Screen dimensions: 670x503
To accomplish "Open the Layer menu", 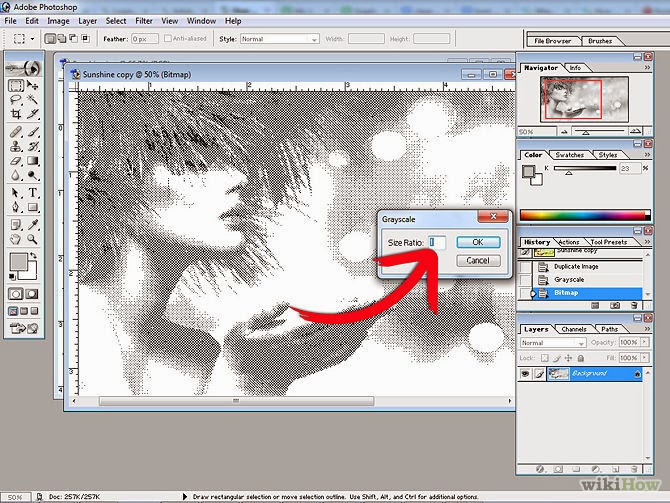I will (x=88, y=21).
